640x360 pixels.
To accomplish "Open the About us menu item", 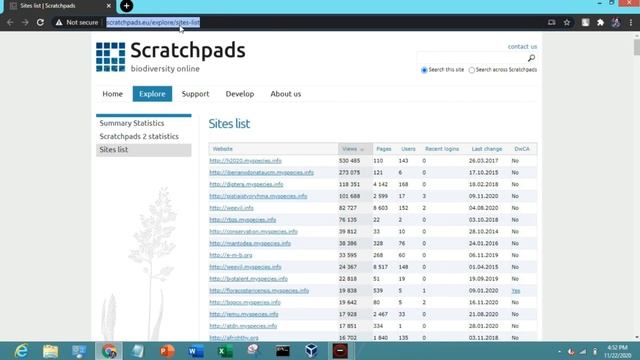I will [x=286, y=94].
